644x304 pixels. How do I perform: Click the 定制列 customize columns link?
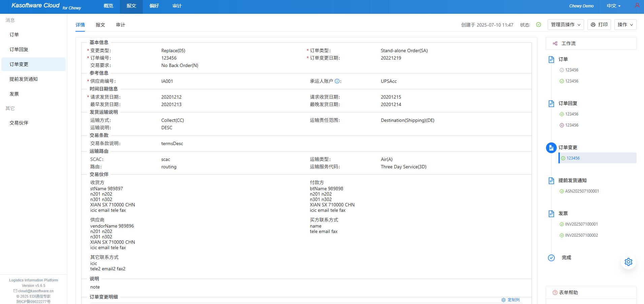[511, 300]
